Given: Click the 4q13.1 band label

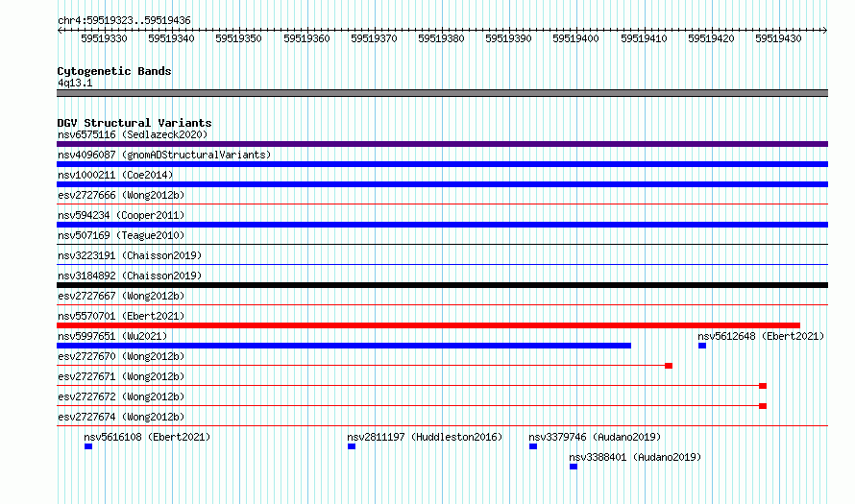Looking at the screenshot, I should tap(75, 83).
